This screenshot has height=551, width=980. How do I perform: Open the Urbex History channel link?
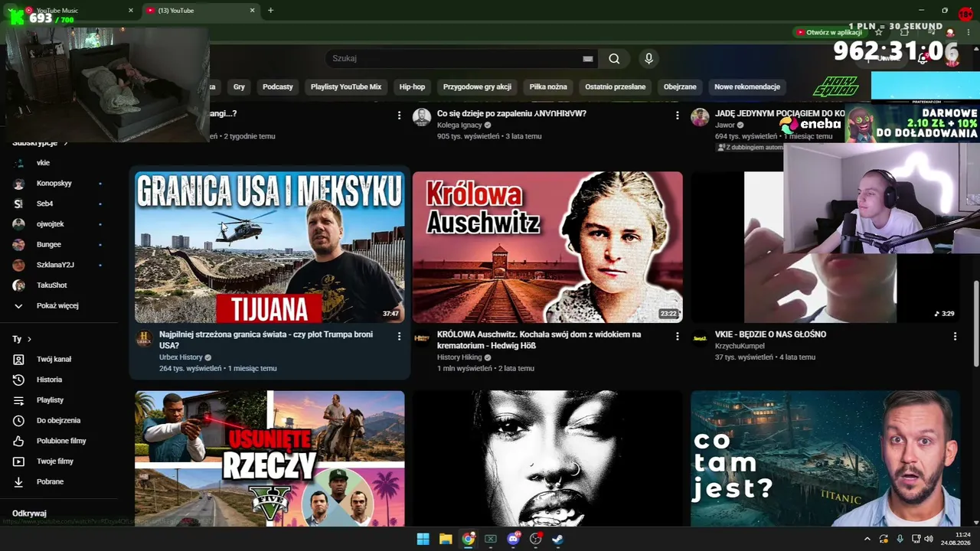click(181, 357)
